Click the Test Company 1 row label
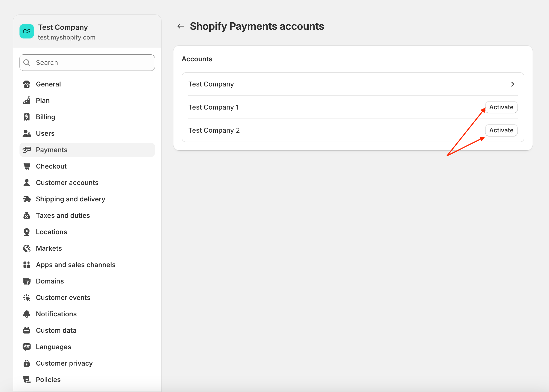This screenshot has width=549, height=392. click(214, 107)
